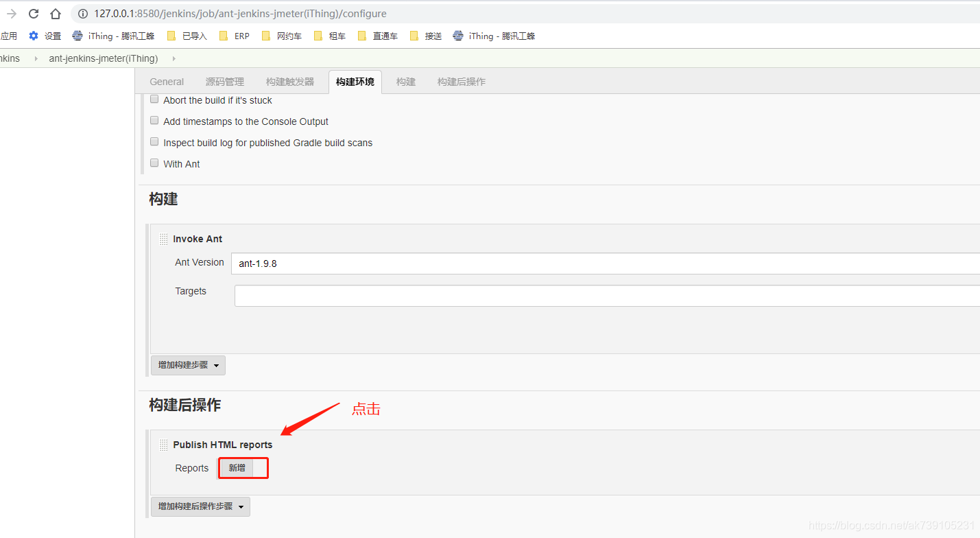Open the 已导入 bookmark folder

pyautogui.click(x=187, y=36)
